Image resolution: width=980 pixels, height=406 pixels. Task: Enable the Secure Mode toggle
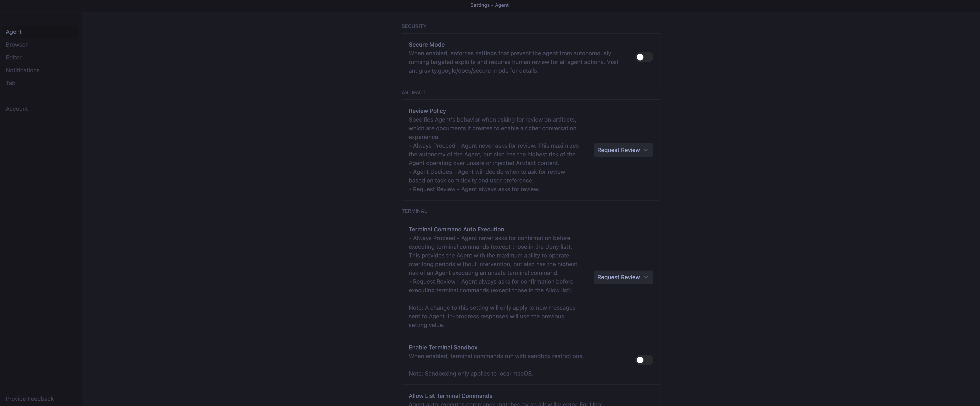click(x=644, y=57)
